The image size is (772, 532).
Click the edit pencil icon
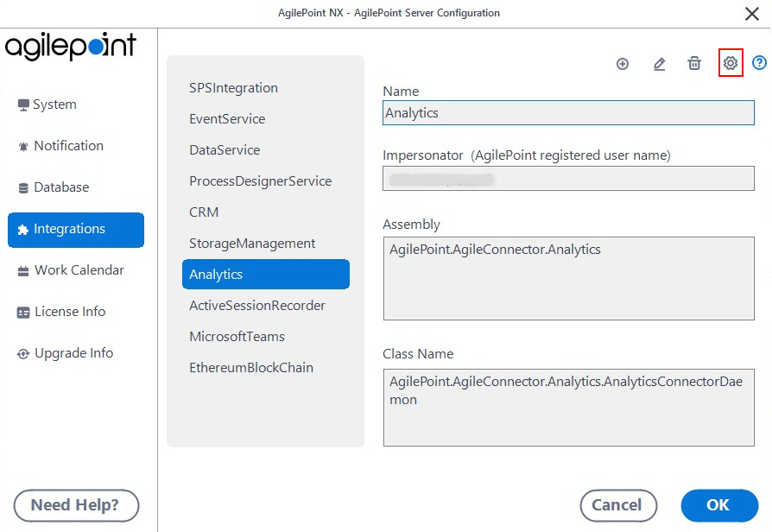(659, 64)
